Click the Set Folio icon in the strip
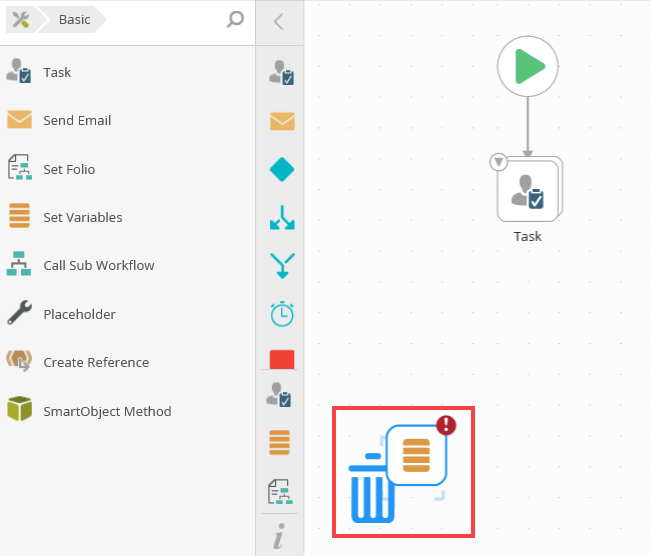 [280, 492]
